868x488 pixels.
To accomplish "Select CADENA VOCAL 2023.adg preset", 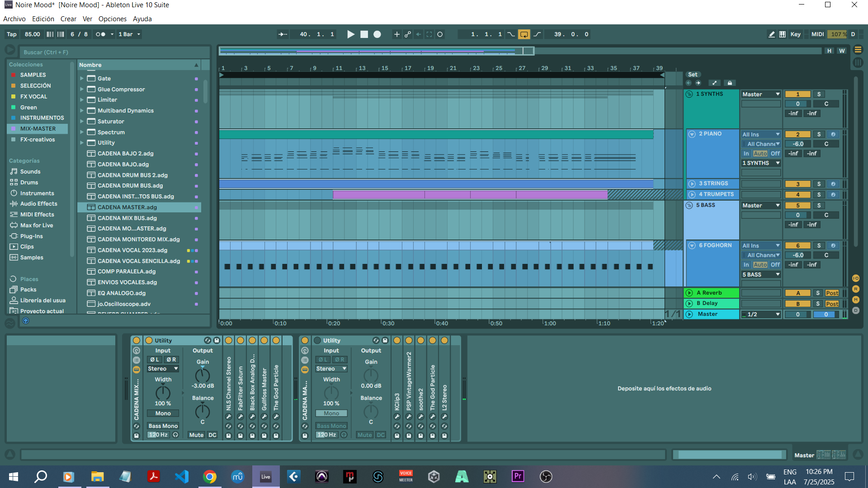I will [x=132, y=250].
